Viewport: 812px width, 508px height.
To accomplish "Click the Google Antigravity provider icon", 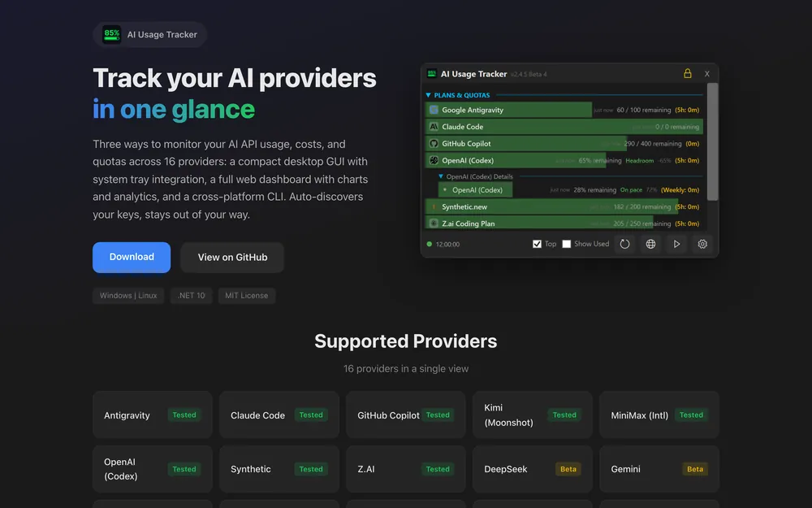I will (x=434, y=110).
